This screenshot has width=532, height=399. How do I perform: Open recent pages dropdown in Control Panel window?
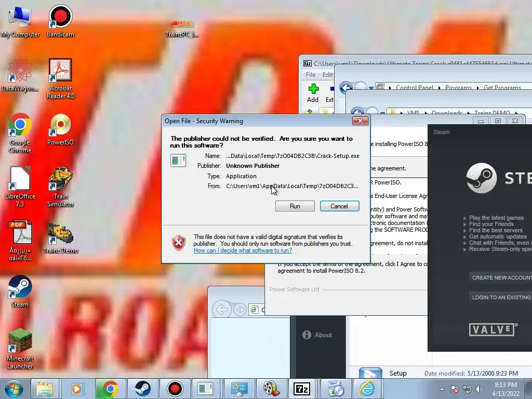click(371, 88)
